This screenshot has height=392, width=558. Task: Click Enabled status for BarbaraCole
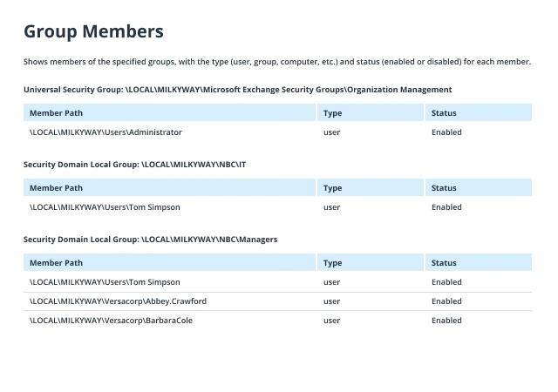(446, 321)
